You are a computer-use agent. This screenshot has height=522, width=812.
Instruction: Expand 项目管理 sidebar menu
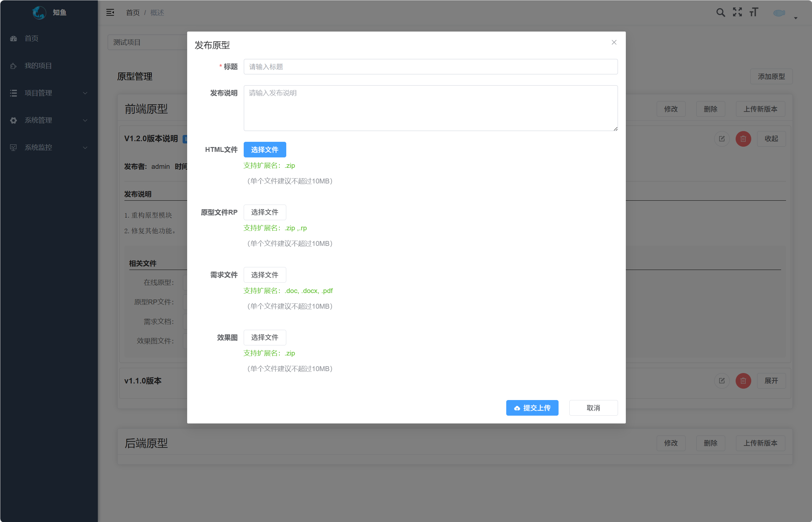click(x=49, y=93)
